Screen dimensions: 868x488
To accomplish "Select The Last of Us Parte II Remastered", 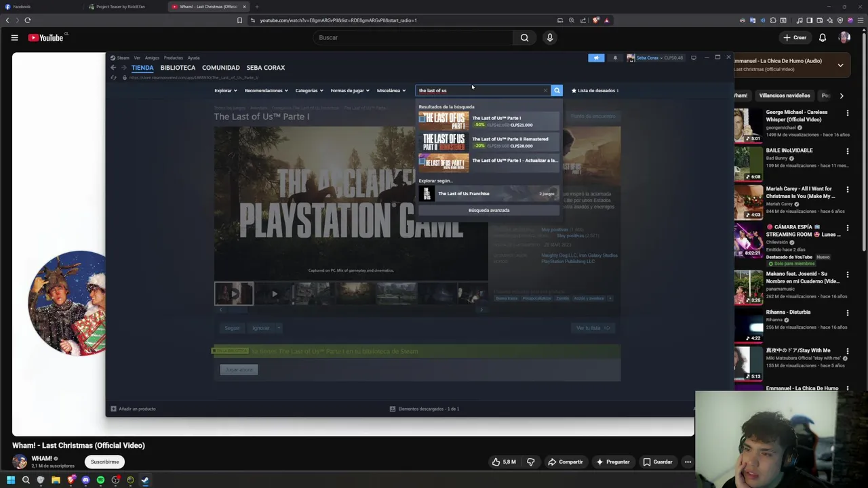I will [x=488, y=142].
